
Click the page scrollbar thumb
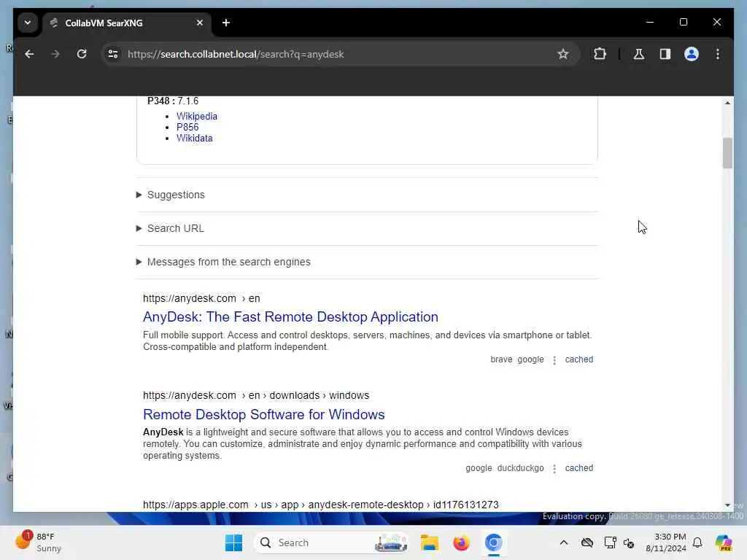pos(727,153)
